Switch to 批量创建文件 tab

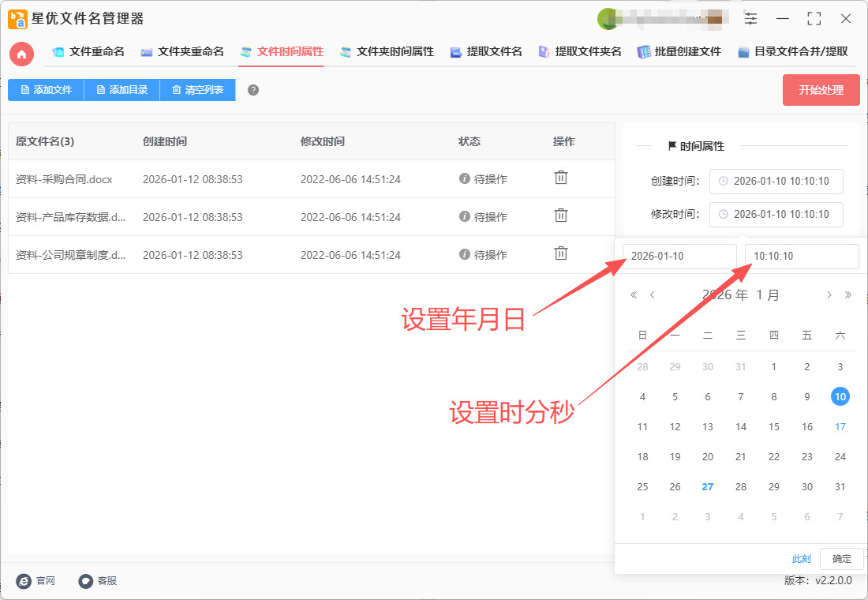tap(679, 52)
